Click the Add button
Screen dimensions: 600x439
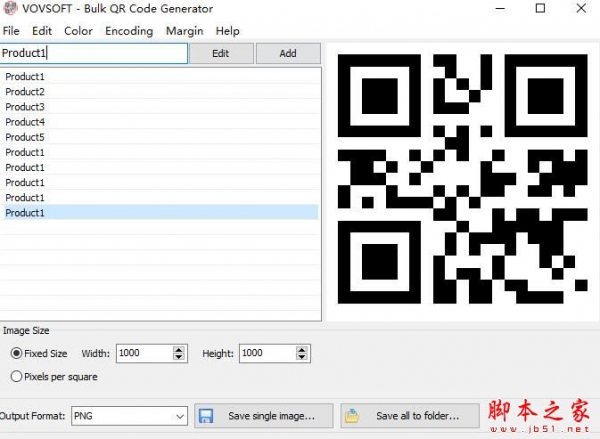(288, 53)
